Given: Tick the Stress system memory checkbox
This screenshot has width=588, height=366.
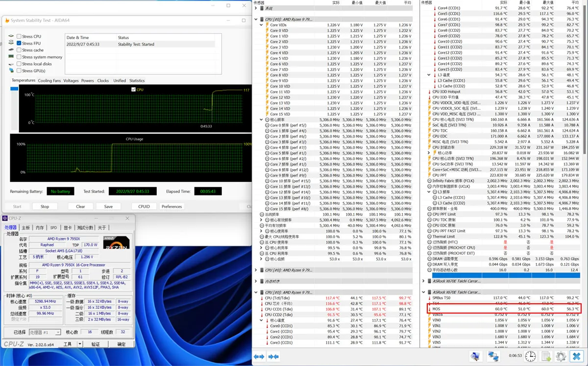Looking at the screenshot, I should (x=19, y=57).
